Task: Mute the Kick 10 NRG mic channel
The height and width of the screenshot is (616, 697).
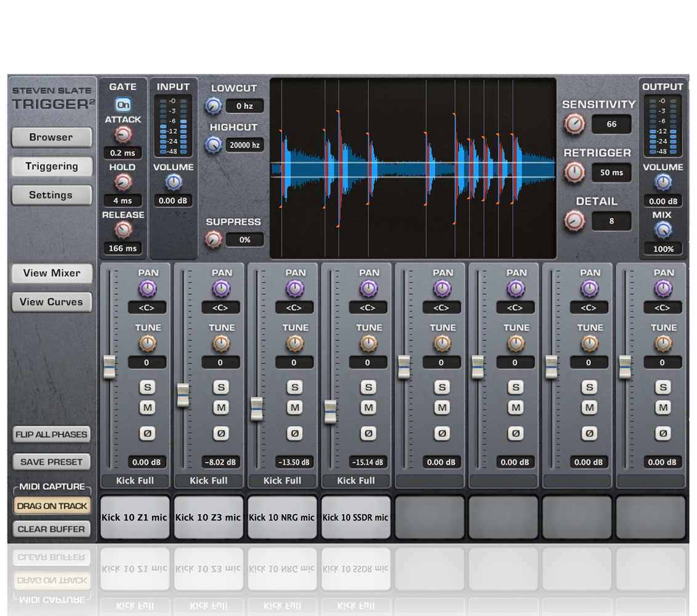Action: [295, 407]
